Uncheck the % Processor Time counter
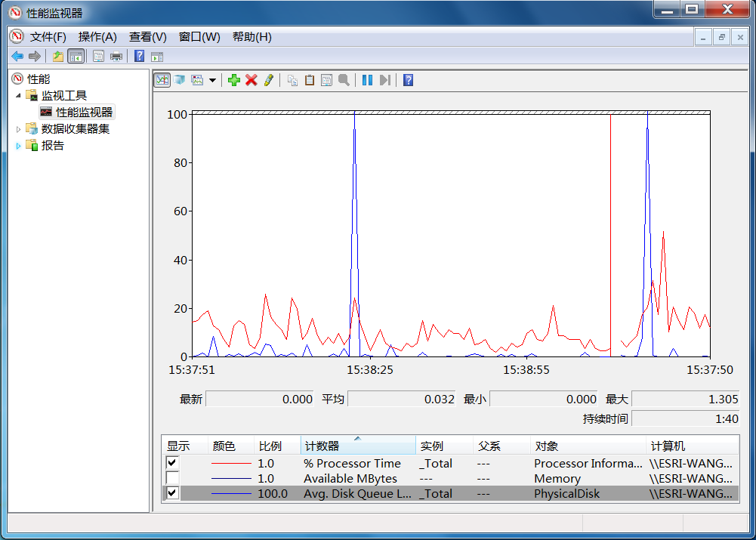This screenshot has height=540, width=756. pos(172,463)
